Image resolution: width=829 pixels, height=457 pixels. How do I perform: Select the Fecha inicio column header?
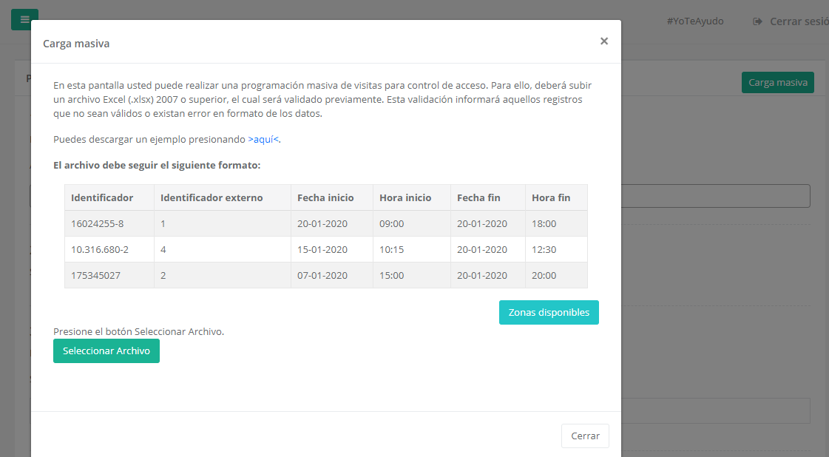tap(325, 198)
